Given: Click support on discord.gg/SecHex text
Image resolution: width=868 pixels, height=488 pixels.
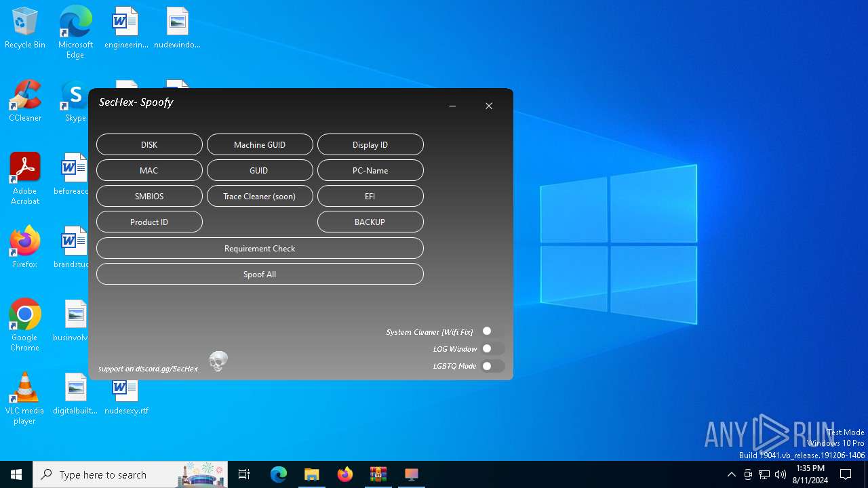Looking at the screenshot, I should 148,369.
